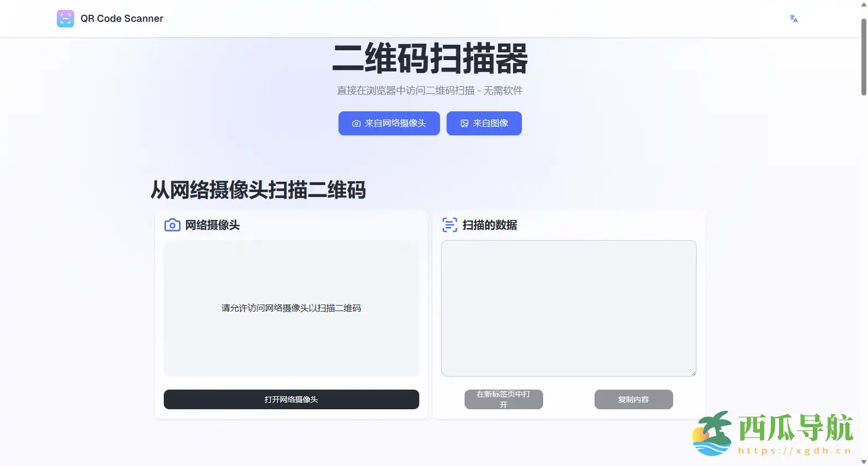Click the QR Code Scanner title text
This screenshot has height=466, width=868.
[122, 19]
